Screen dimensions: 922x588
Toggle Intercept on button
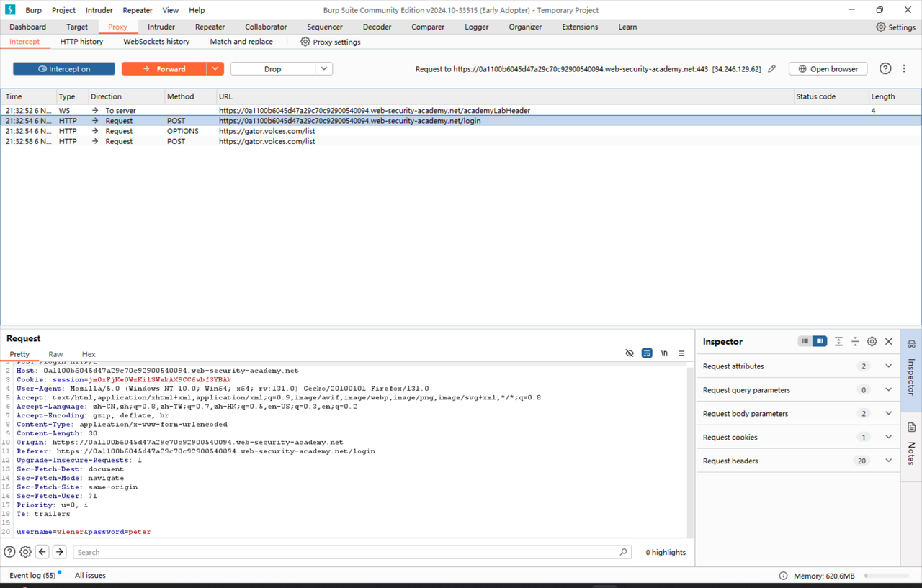point(63,68)
